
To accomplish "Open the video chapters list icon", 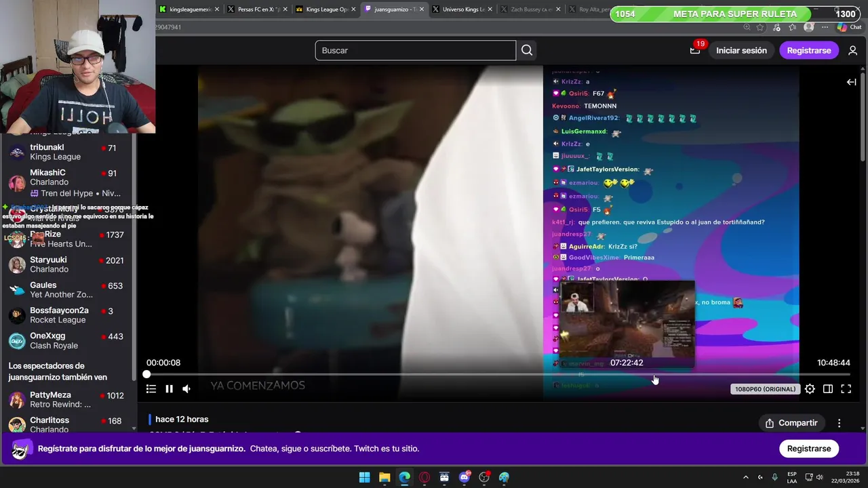I will 151,389.
